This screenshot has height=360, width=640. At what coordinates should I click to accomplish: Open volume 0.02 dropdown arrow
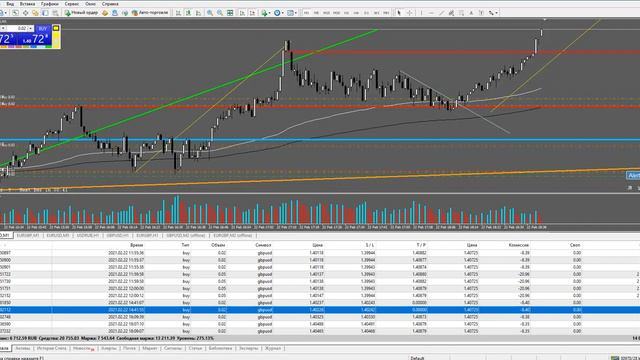click(31, 28)
